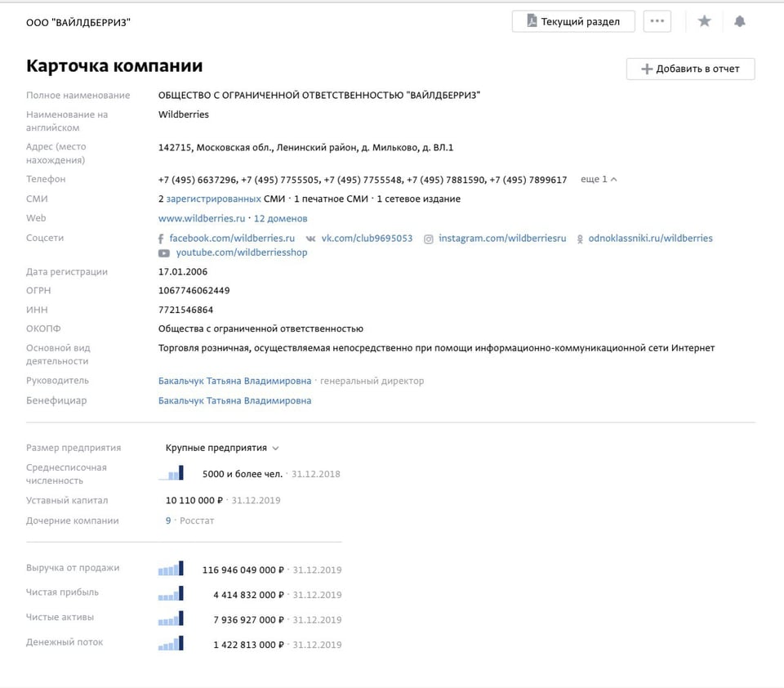Open the '12 доменов' link

[x=281, y=218]
